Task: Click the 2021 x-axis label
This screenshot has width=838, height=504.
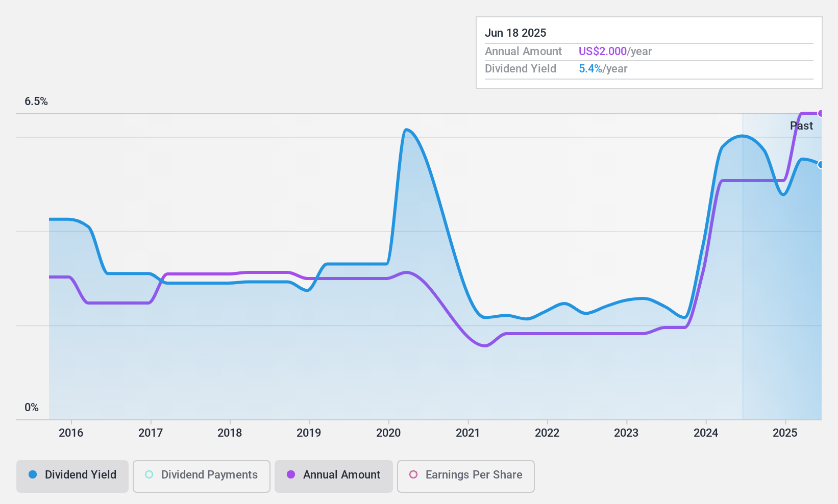Action: pos(467,433)
